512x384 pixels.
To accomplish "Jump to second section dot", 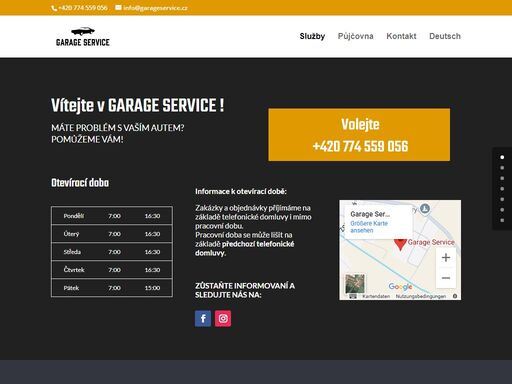I will [x=502, y=168].
